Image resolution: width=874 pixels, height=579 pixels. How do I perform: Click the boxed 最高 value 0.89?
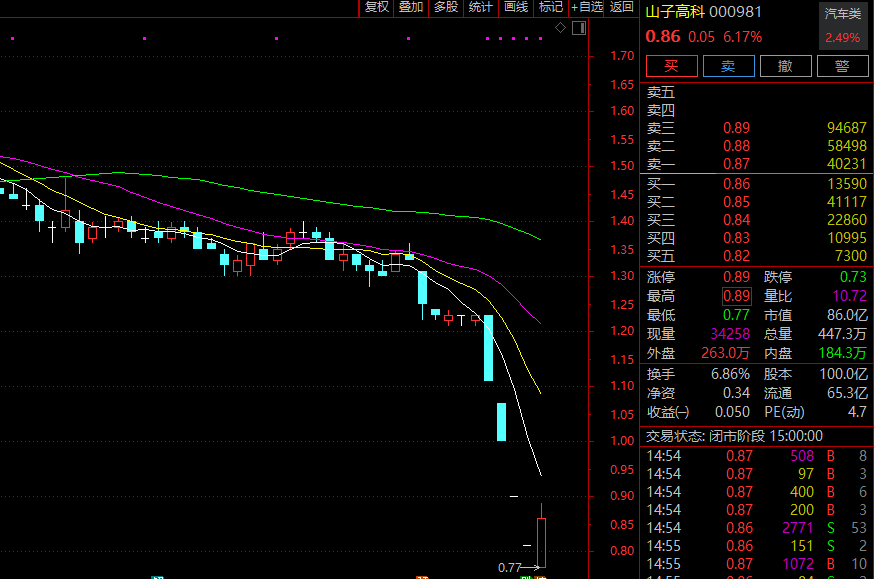coord(736,296)
